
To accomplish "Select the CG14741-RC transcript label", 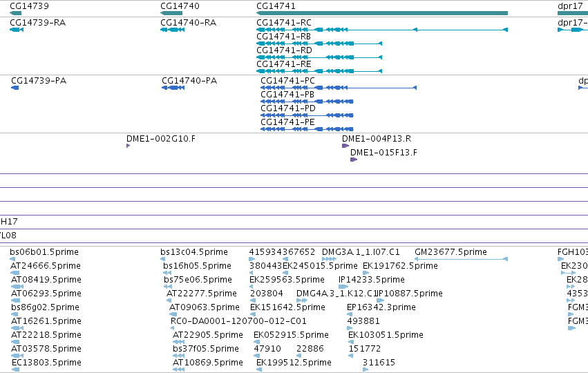I will [x=284, y=23].
